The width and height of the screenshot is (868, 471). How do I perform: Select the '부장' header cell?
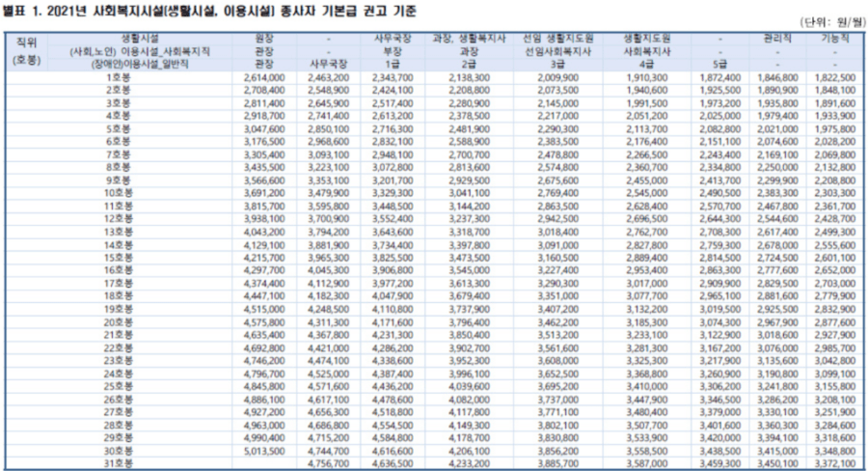[x=393, y=51]
